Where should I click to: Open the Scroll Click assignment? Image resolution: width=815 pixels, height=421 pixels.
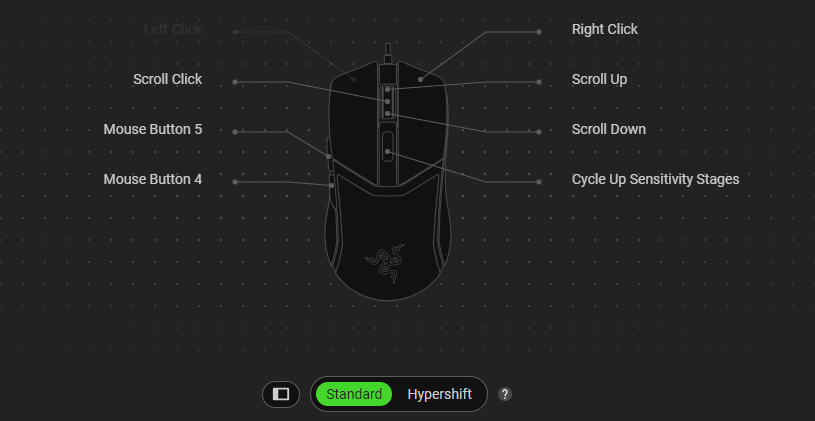(x=167, y=80)
